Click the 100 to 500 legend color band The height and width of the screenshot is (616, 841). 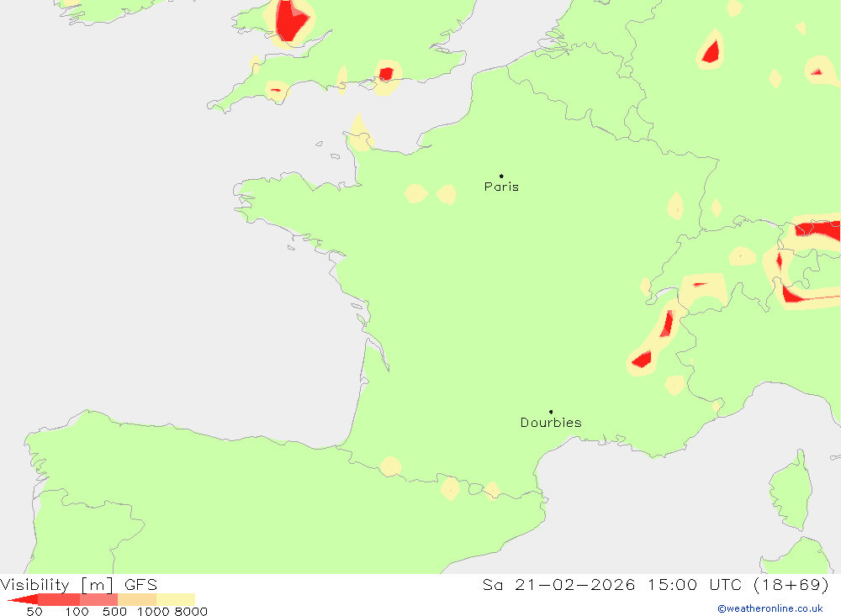point(98,599)
